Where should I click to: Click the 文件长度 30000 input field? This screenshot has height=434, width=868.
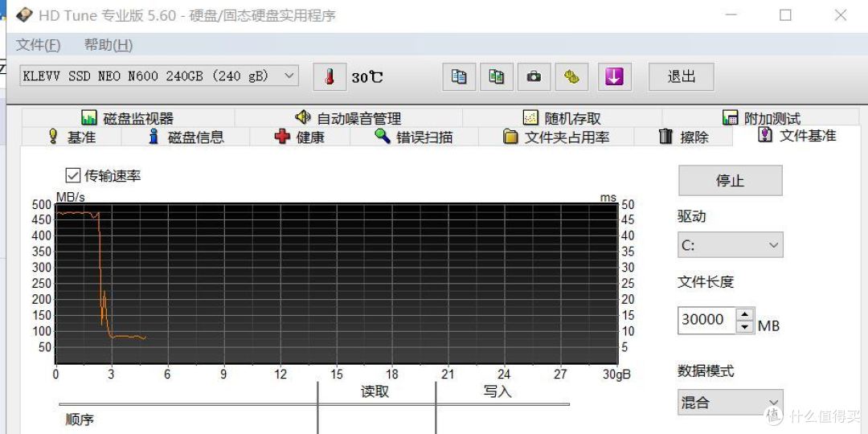pos(707,321)
